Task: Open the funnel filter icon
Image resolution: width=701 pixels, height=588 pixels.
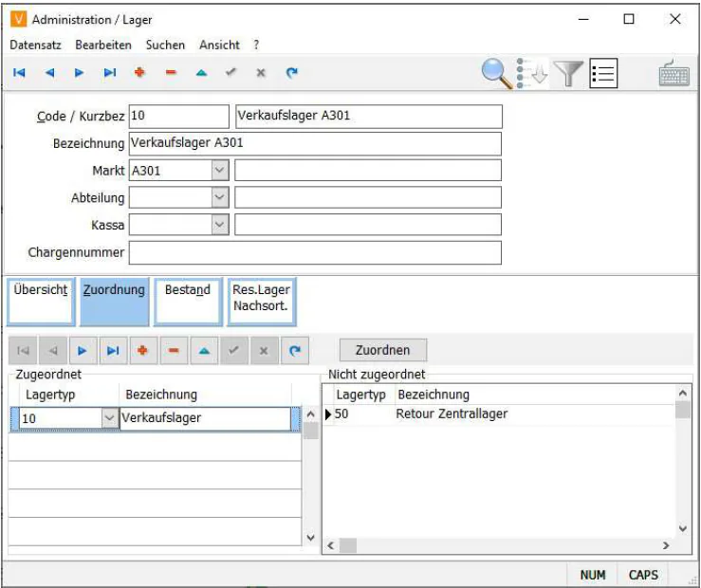Action: pos(568,74)
